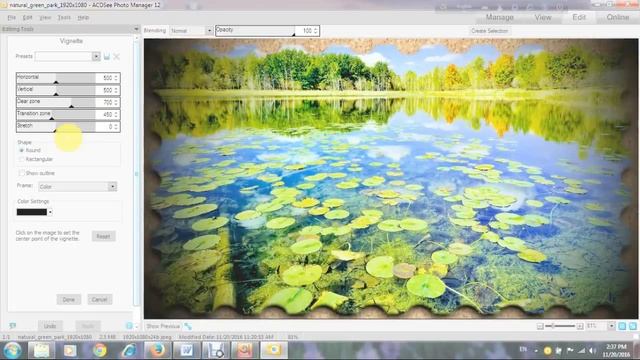Click the volume speaker tray icon
This screenshot has width=640, height=360.
point(593,351)
